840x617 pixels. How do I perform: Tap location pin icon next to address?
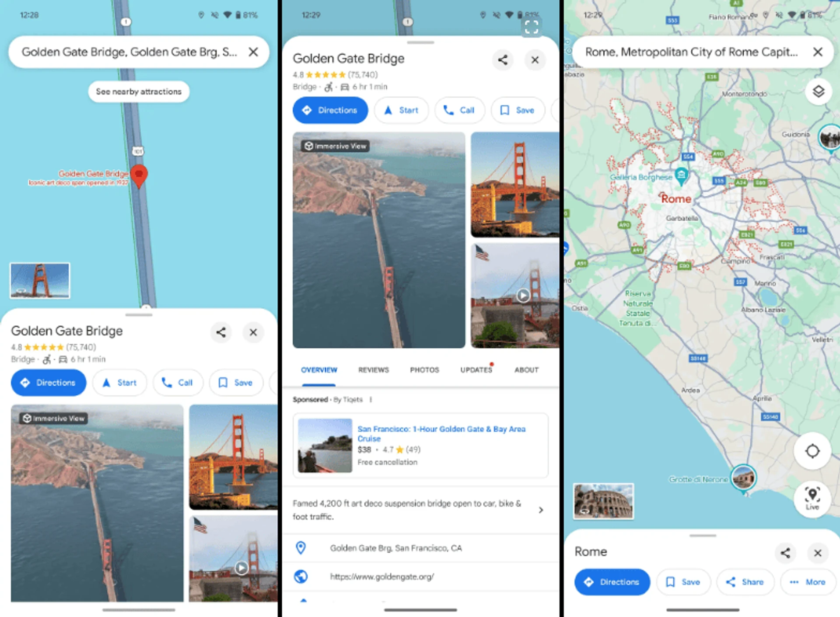pos(301,548)
